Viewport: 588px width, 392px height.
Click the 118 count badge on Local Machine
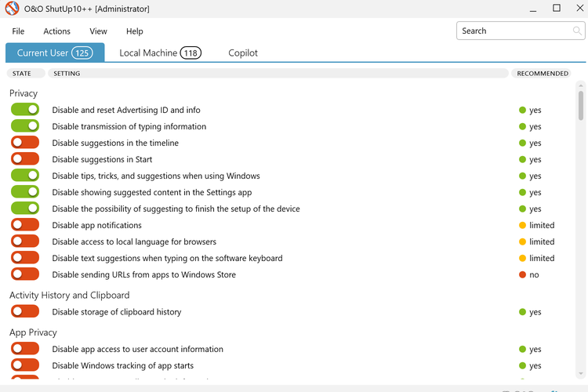tap(191, 53)
